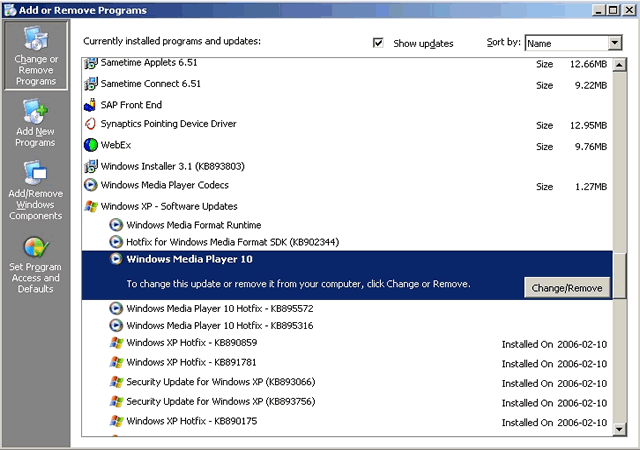
Task: Open the Sort by dropdown arrow
Action: [x=615, y=42]
